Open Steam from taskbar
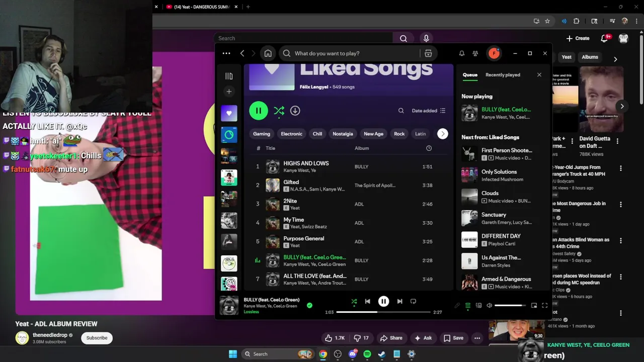 (x=382, y=354)
